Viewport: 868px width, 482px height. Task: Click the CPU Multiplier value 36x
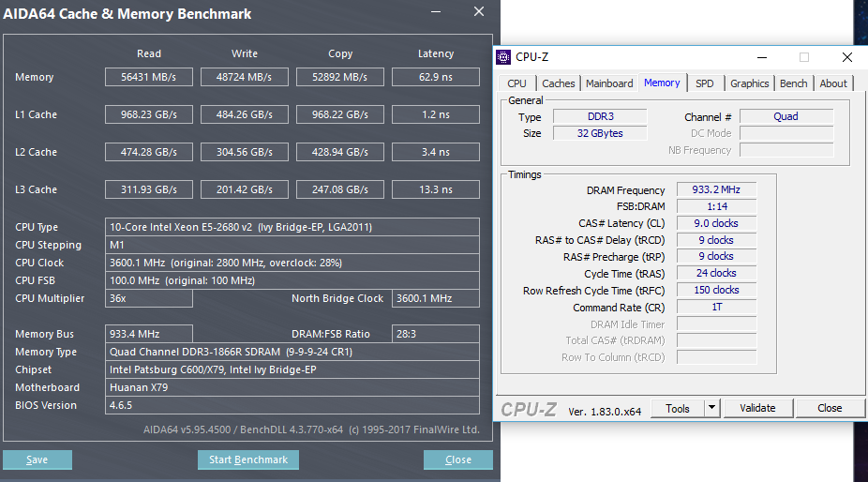pos(149,298)
